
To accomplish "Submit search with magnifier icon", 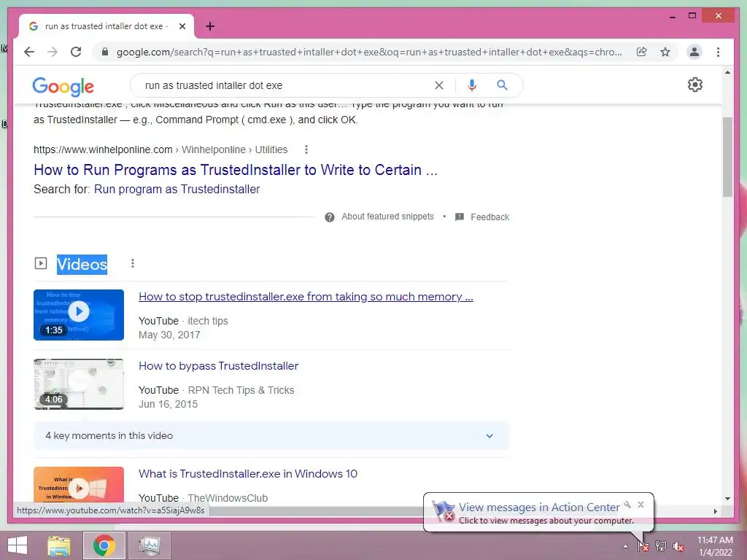I will coord(502,85).
